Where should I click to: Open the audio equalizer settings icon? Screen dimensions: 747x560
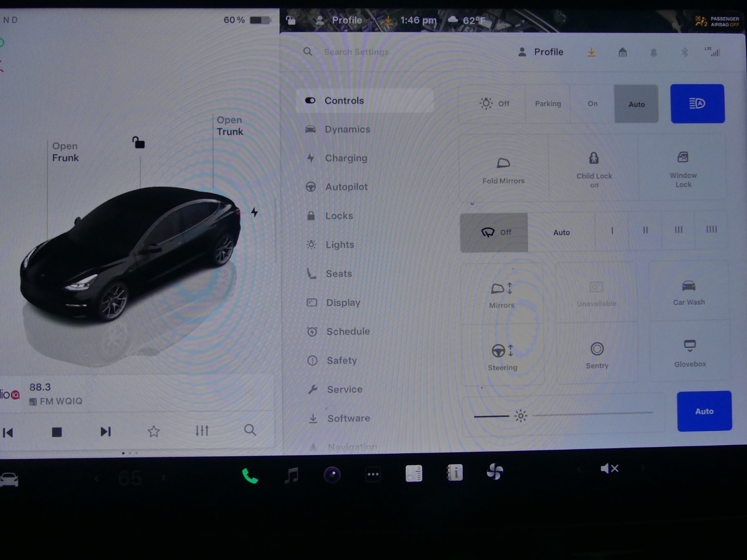pyautogui.click(x=202, y=431)
